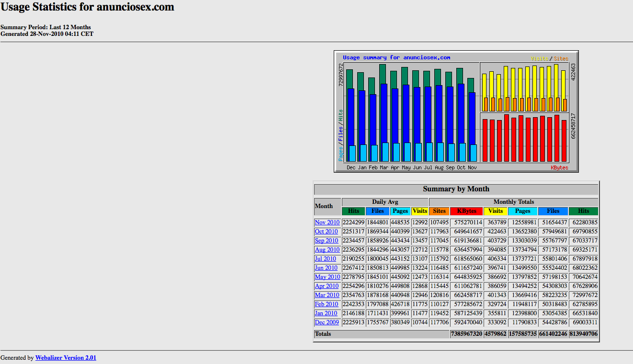Open the Sep 2010 monthly report
This screenshot has width=633, height=364.
tap(326, 241)
